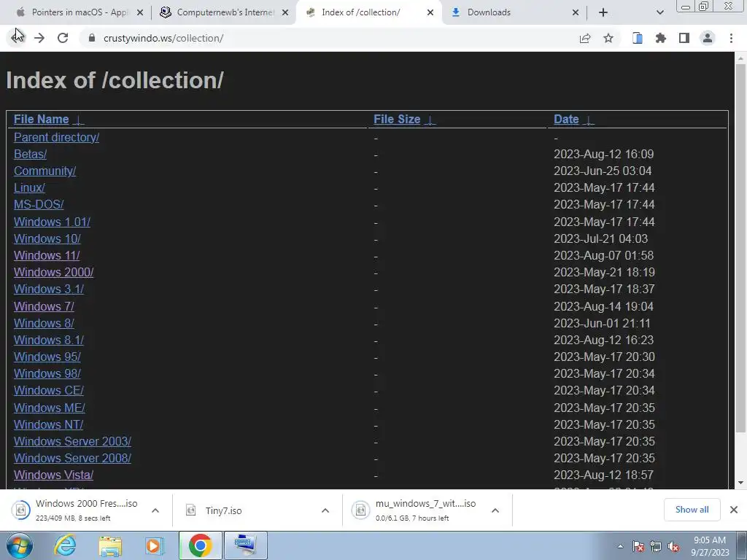Open the Extensions puzzle piece menu
The height and width of the screenshot is (560, 747).
(x=661, y=38)
